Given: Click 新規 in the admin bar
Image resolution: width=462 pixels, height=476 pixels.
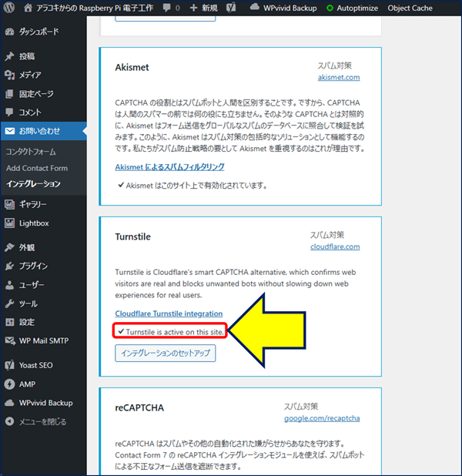Looking at the screenshot, I should tap(209, 8).
